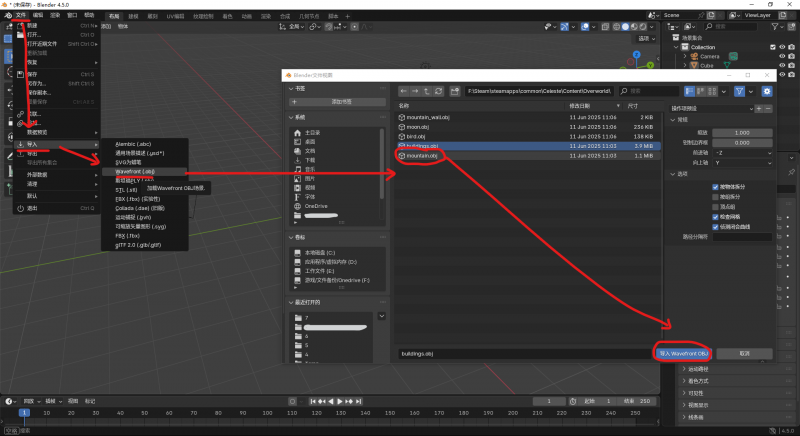Go back in file browser history

click(404, 91)
